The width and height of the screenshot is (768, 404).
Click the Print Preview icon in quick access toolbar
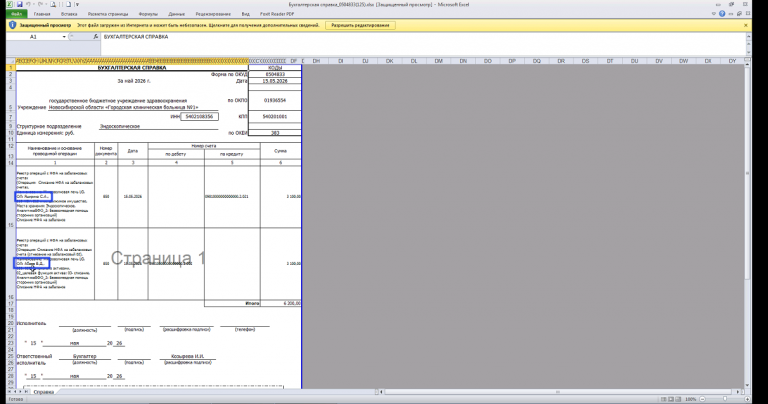pos(53,4)
